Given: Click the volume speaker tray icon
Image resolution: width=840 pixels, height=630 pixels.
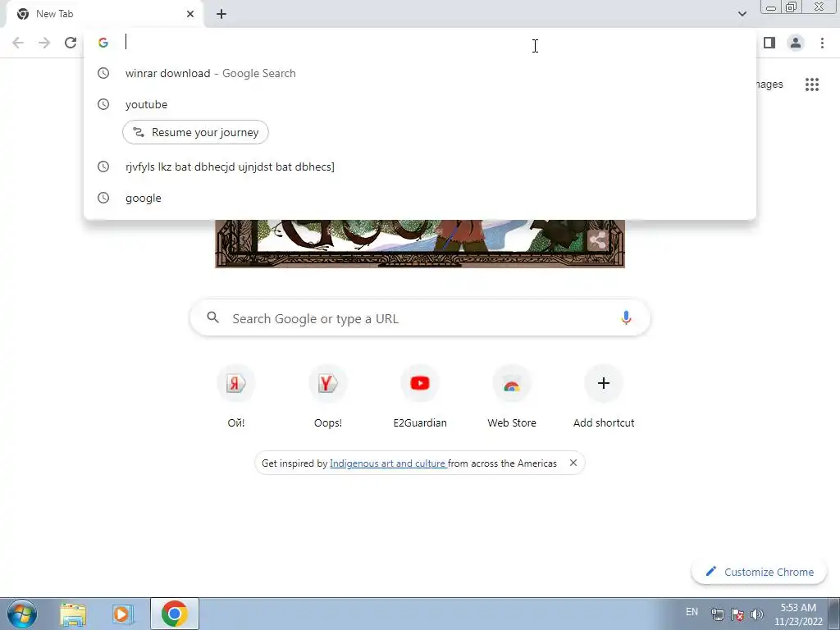Looking at the screenshot, I should click(x=757, y=614).
